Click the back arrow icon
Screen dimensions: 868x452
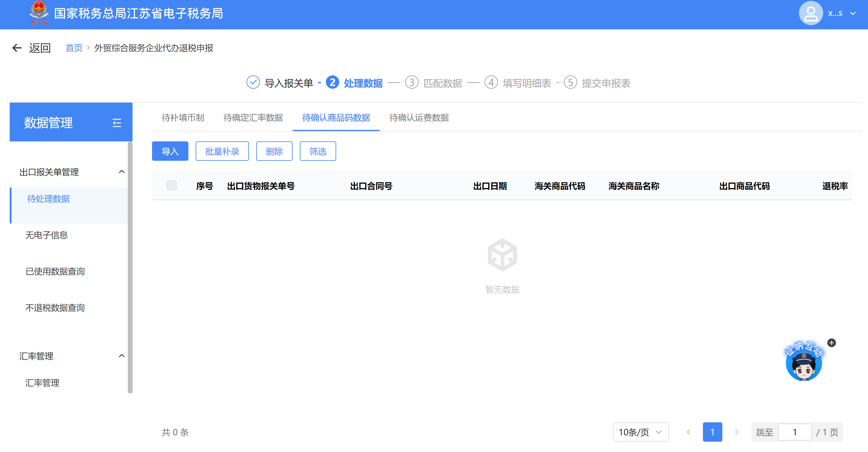click(x=17, y=48)
